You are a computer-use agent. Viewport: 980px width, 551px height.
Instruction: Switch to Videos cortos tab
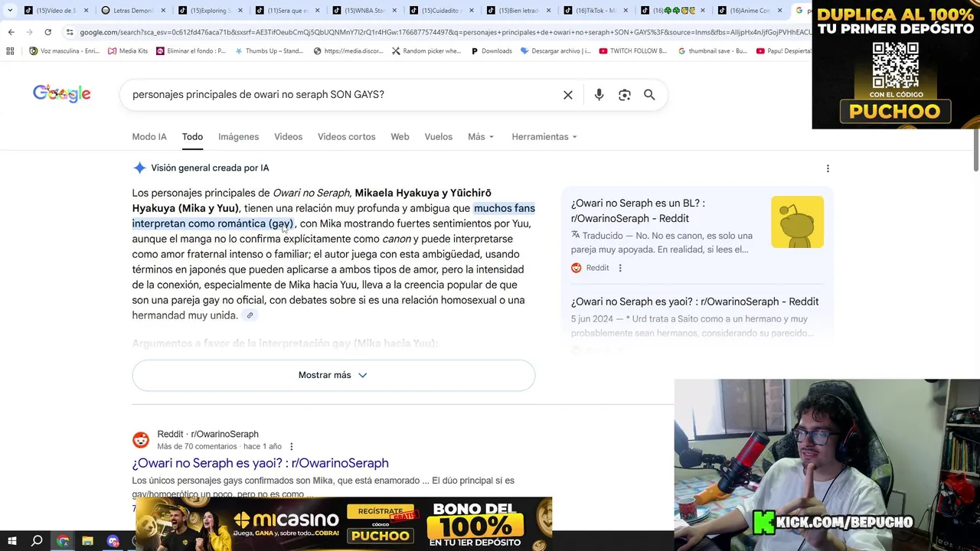point(347,137)
